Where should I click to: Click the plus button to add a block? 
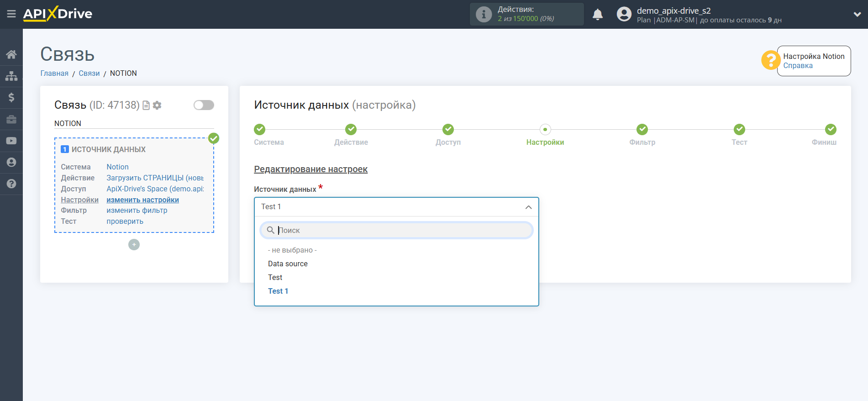[134, 245]
